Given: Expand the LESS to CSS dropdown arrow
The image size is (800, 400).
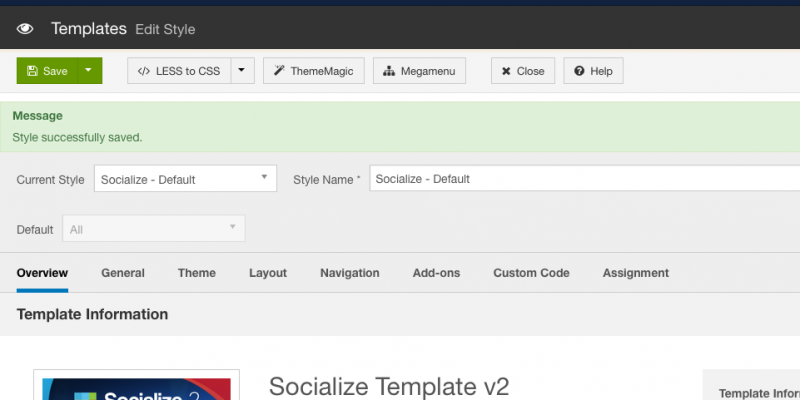Looking at the screenshot, I should coord(242,71).
